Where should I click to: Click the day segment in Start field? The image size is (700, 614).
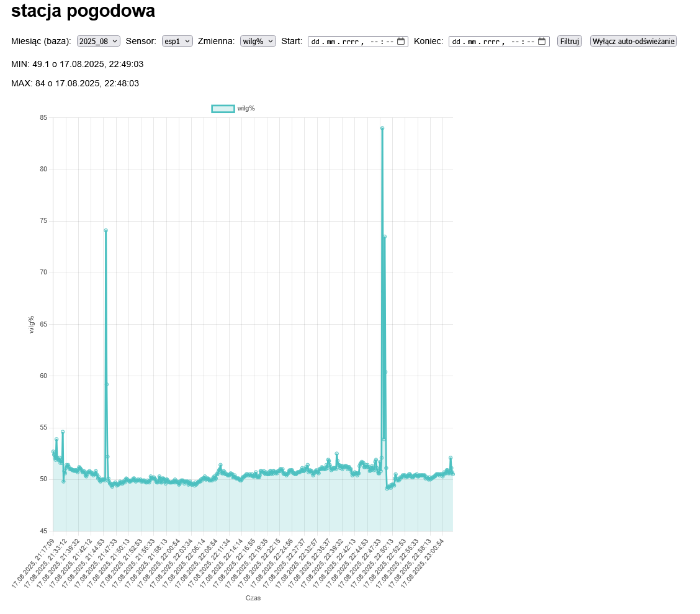(x=315, y=42)
